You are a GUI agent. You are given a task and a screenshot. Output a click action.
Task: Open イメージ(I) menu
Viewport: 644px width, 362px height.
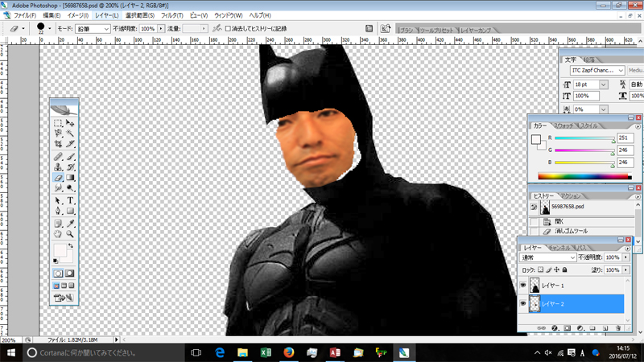(77, 15)
